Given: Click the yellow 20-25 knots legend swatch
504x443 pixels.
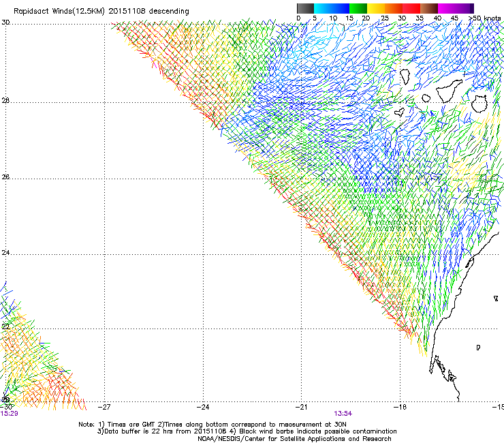Looking at the screenshot, I should tap(376, 8).
